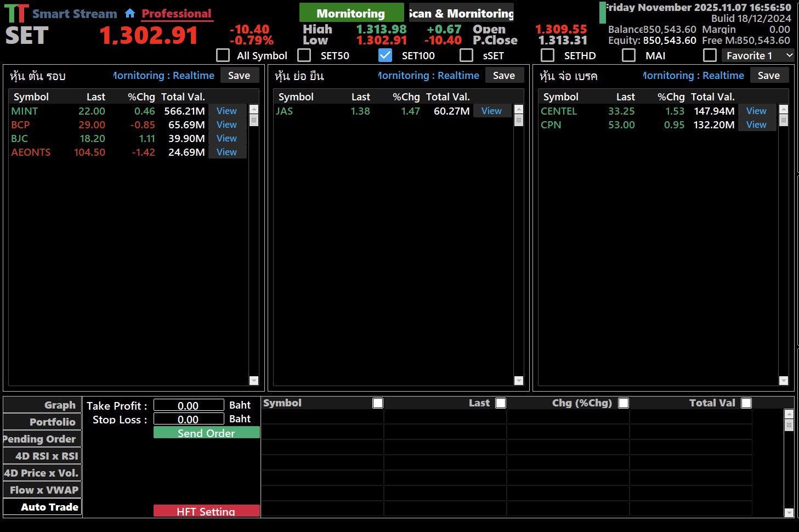Click scroll-up arrow in bottom order table

789,414
